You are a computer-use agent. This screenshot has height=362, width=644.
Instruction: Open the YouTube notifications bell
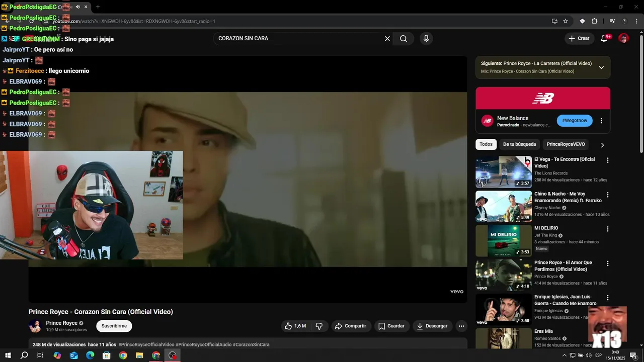coord(605,38)
